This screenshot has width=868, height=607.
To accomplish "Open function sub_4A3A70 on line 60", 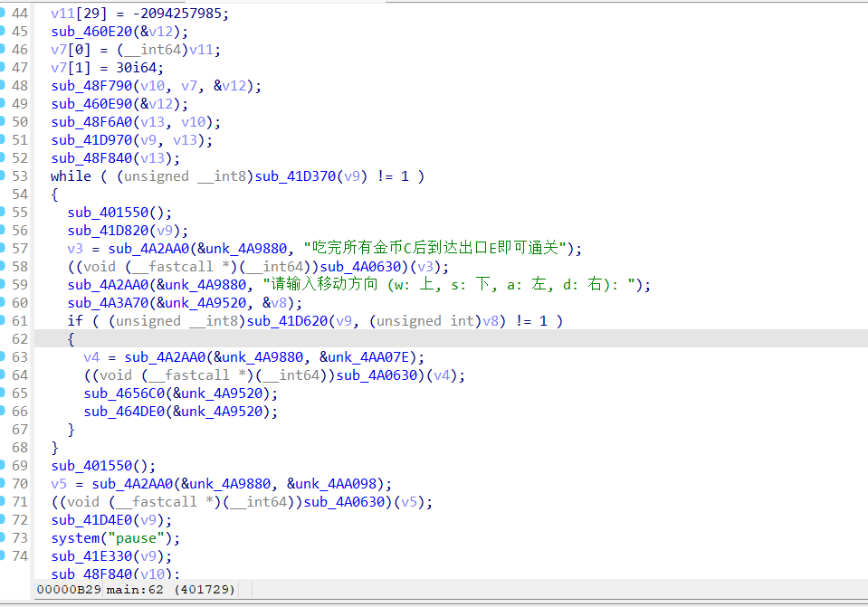I will click(x=108, y=303).
